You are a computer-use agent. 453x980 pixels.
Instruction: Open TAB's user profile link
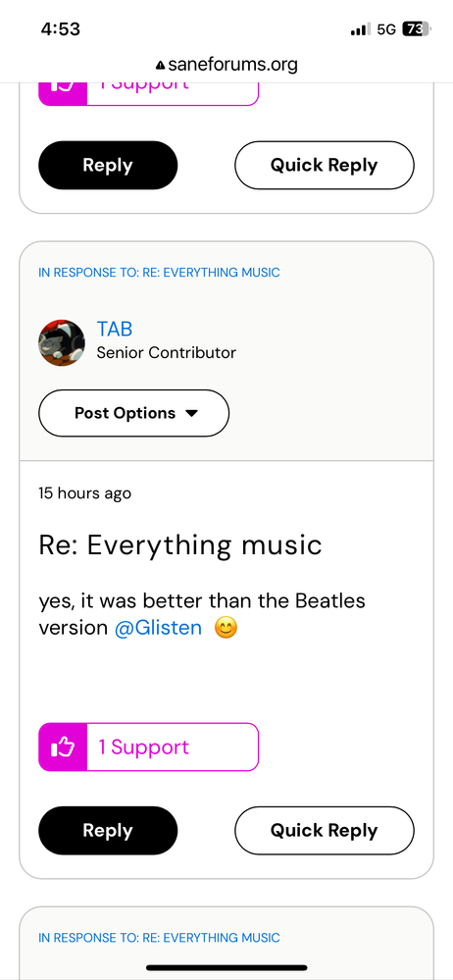point(115,329)
